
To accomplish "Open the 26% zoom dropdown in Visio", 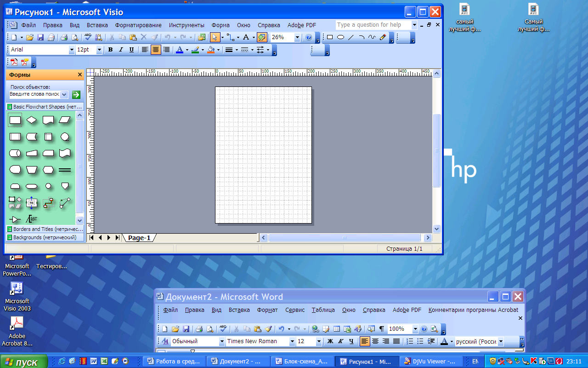I will point(297,37).
